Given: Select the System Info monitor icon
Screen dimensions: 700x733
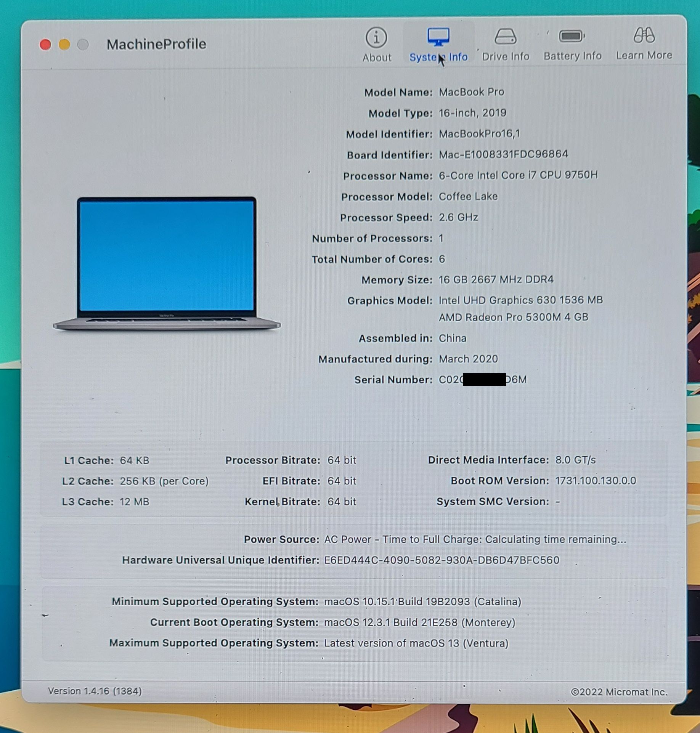Looking at the screenshot, I should pyautogui.click(x=438, y=37).
